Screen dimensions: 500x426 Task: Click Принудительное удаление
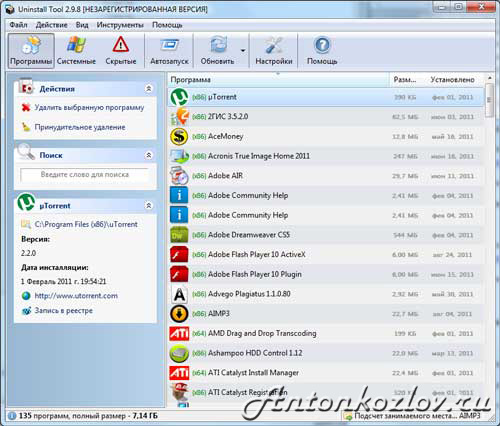point(80,127)
